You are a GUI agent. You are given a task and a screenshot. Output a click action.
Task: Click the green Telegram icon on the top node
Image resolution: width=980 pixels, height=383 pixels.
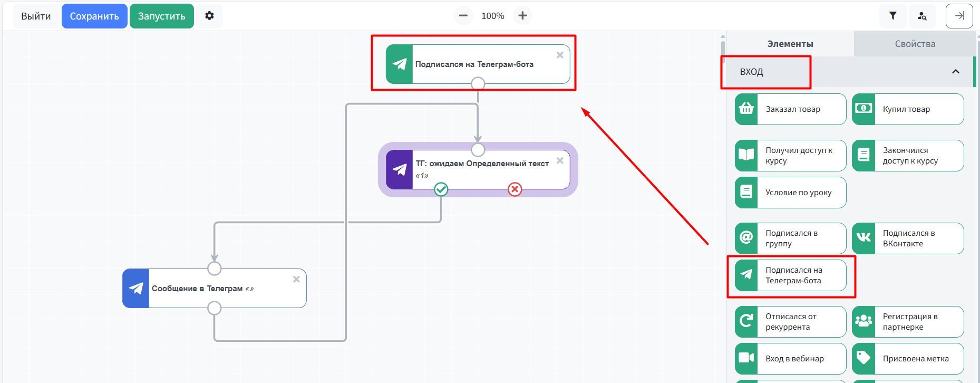point(400,64)
